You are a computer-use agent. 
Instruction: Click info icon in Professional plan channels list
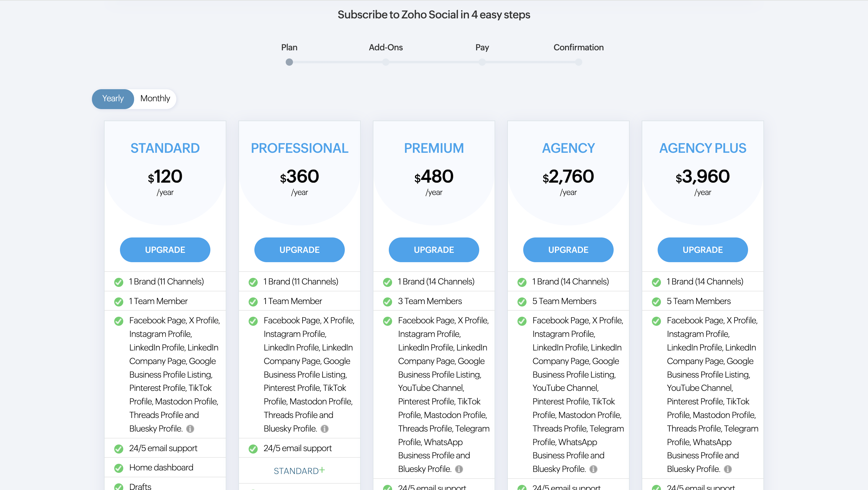[325, 429]
